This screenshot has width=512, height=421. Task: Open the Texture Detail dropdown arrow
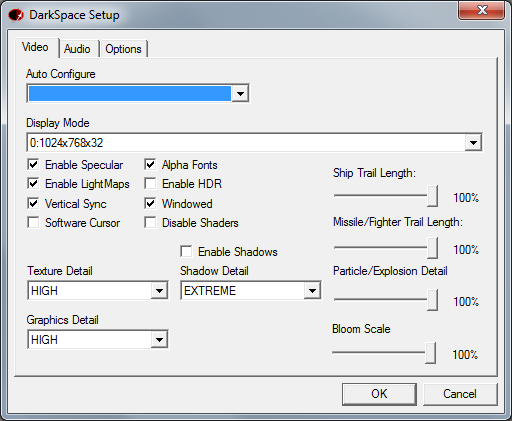(159, 291)
